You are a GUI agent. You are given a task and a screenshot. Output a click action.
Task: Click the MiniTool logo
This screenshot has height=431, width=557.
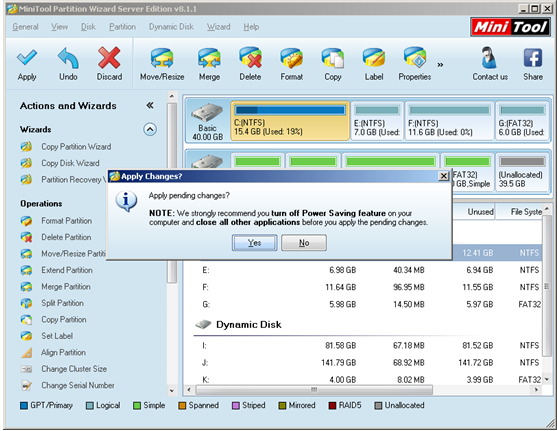click(x=510, y=27)
